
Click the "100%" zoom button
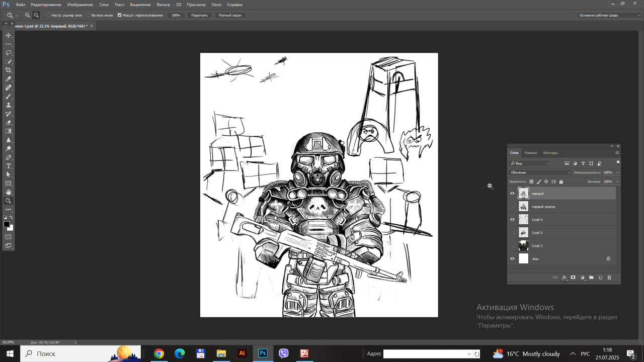[x=176, y=15]
